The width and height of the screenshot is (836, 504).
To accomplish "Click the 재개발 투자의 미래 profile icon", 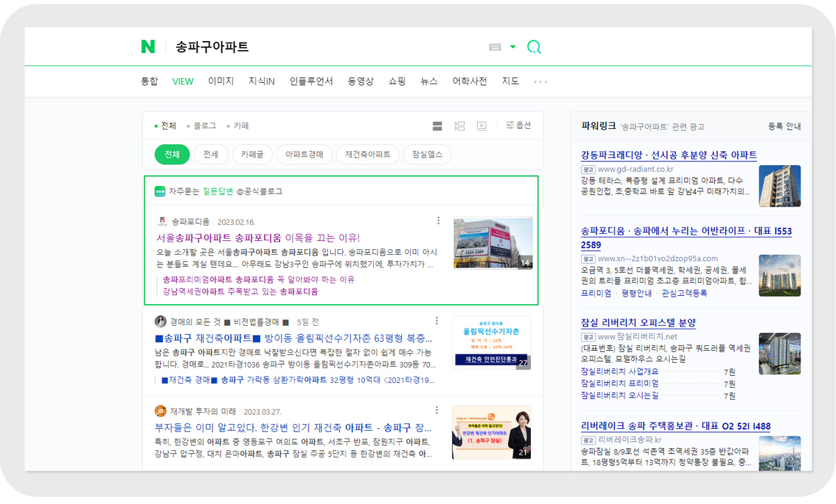I will [161, 411].
